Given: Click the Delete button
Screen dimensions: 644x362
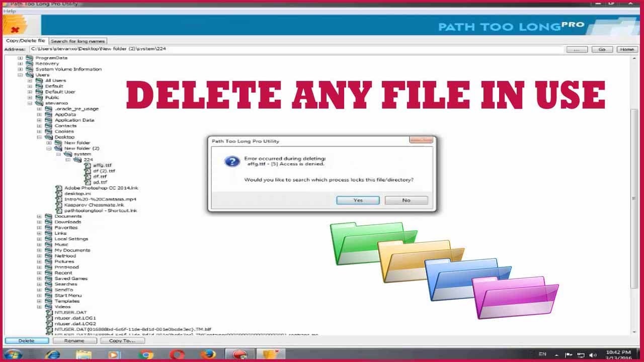Looking at the screenshot, I should point(27,341).
